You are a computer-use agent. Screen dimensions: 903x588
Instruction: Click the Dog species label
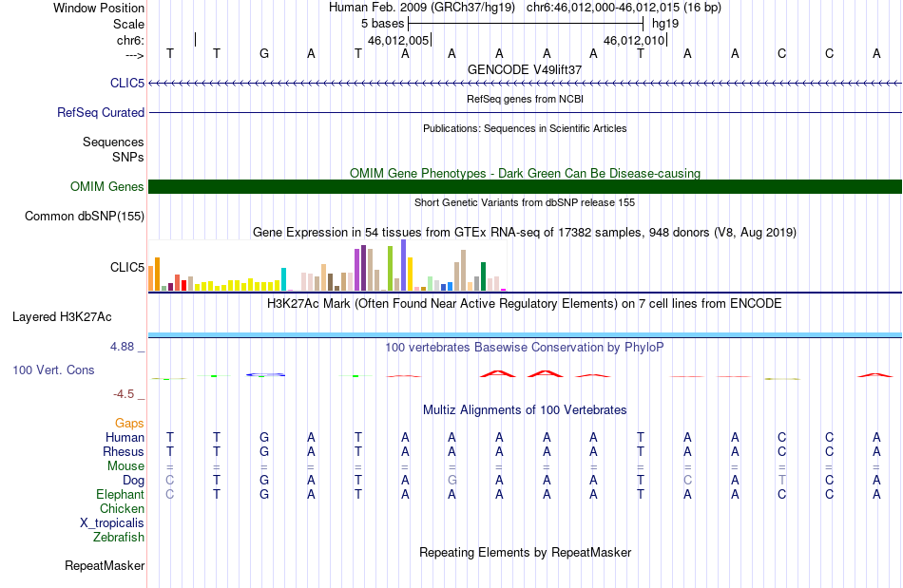point(134,481)
